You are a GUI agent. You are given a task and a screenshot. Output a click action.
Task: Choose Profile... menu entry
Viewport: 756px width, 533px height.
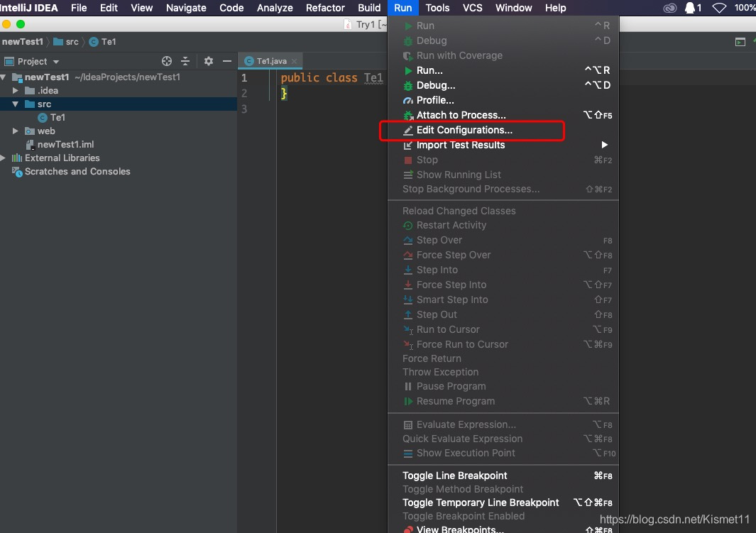tap(503, 100)
